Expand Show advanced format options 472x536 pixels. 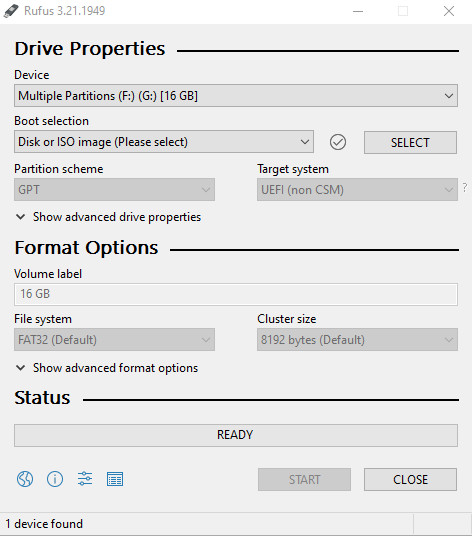(107, 368)
